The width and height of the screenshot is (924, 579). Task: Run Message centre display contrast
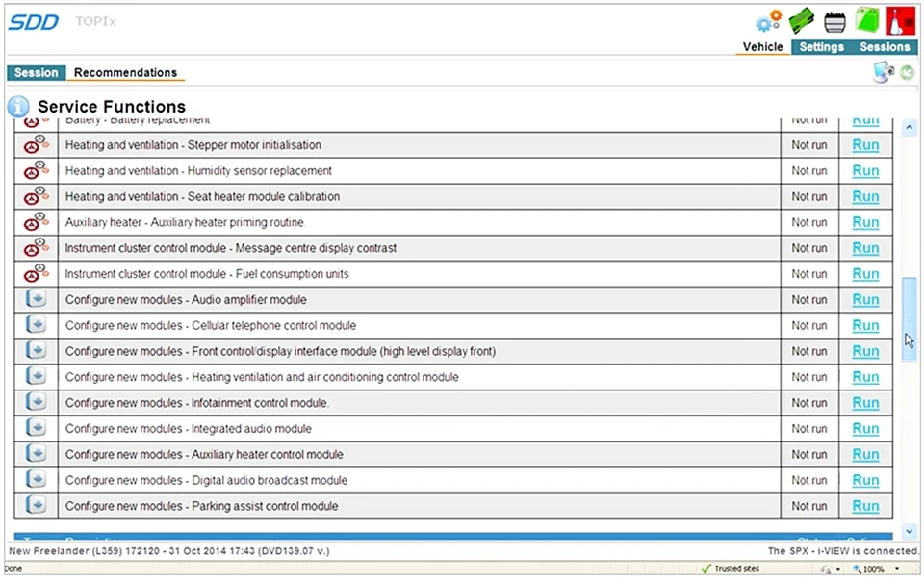865,248
